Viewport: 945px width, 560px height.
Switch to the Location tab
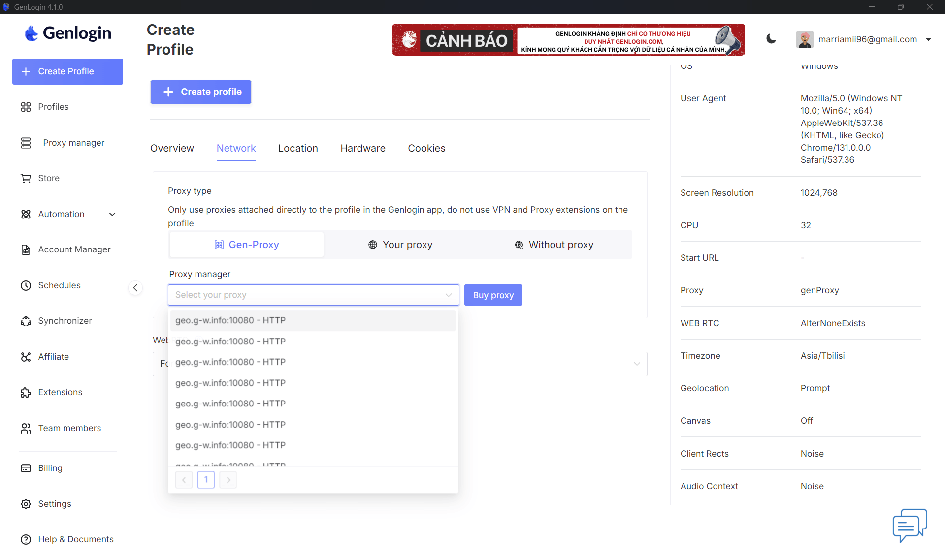(x=298, y=148)
